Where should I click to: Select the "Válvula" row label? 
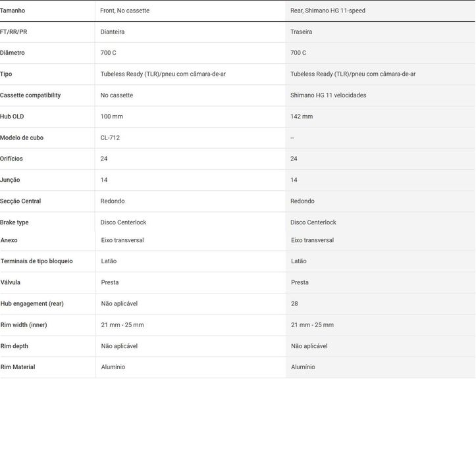click(11, 282)
